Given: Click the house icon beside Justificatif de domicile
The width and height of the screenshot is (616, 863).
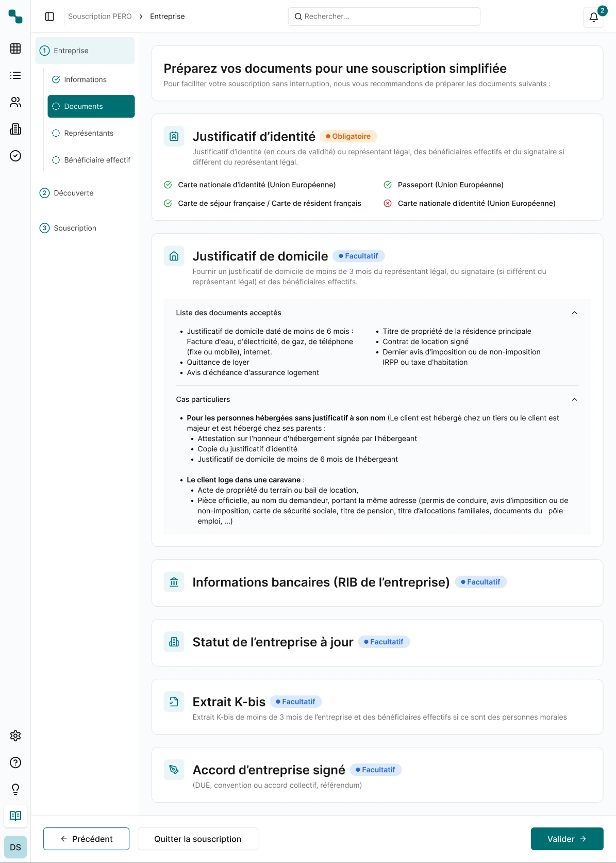Looking at the screenshot, I should click(x=174, y=256).
